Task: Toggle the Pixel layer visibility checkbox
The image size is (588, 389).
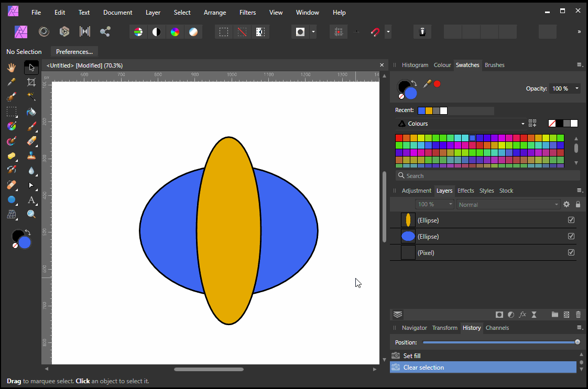Action: [571, 253]
